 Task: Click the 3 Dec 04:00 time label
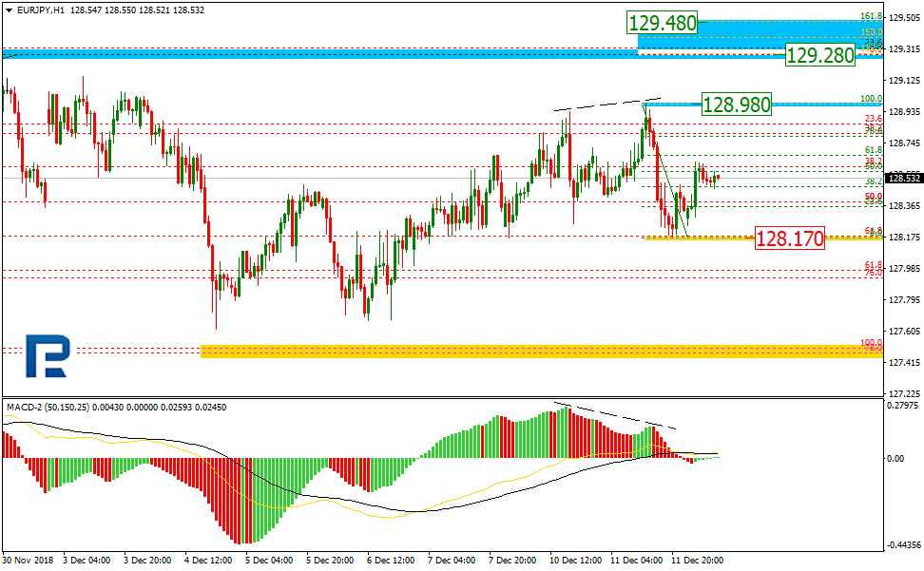87,560
